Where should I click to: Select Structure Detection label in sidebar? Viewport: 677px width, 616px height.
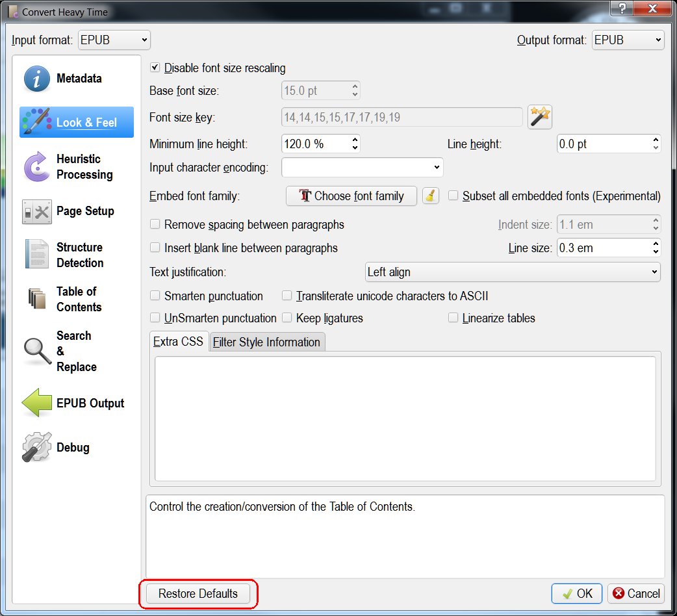click(80, 255)
